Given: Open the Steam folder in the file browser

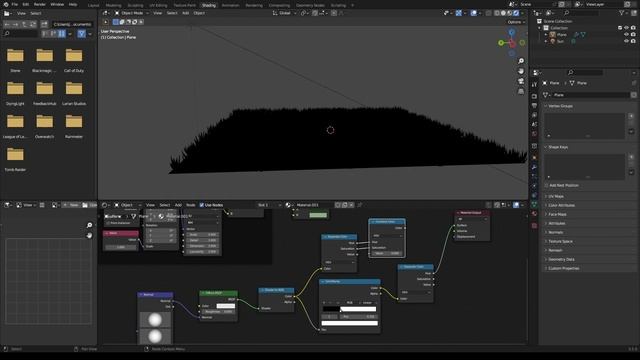Looking at the screenshot, I should [x=15, y=60].
